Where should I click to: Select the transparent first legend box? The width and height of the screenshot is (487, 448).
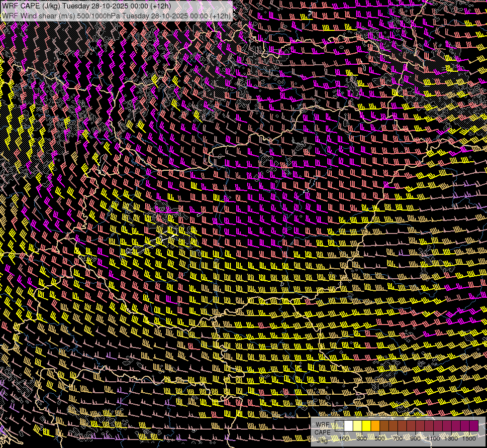tap(339, 426)
